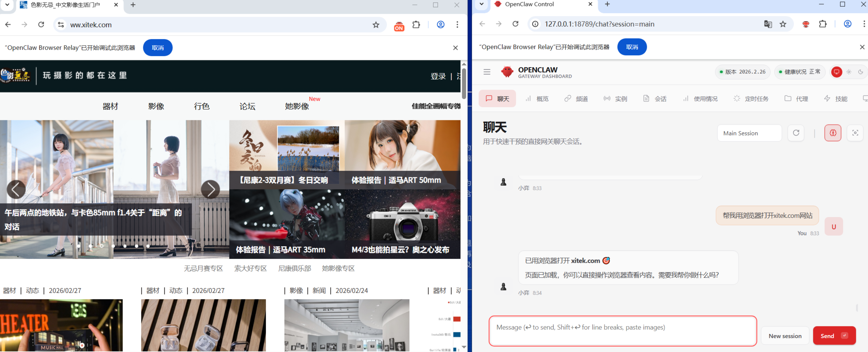
Task: Select the 论坛 menu item
Action: pos(247,107)
